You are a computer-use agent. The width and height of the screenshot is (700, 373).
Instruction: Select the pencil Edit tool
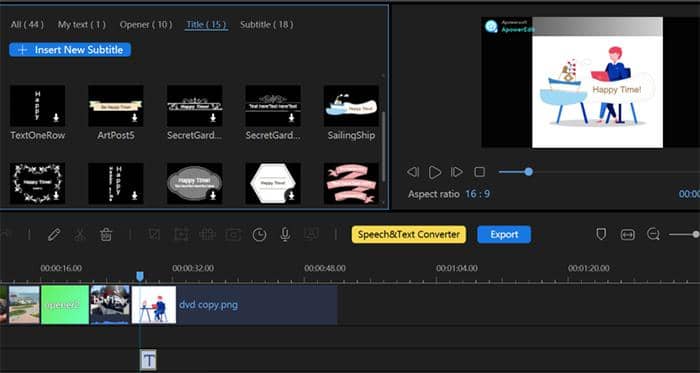(x=54, y=234)
